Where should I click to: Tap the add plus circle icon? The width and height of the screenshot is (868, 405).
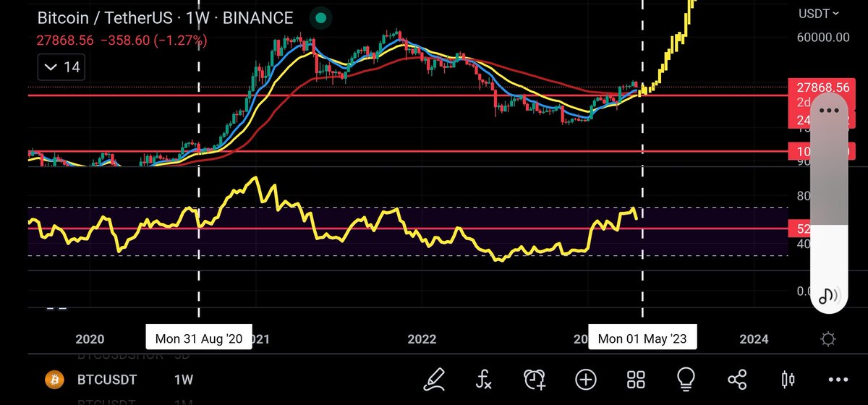[x=585, y=378]
